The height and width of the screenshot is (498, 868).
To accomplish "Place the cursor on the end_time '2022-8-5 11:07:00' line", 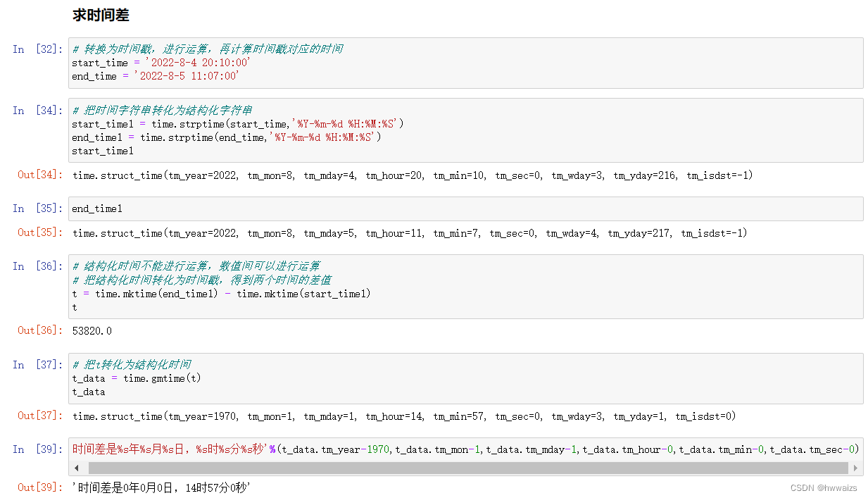I will point(156,76).
